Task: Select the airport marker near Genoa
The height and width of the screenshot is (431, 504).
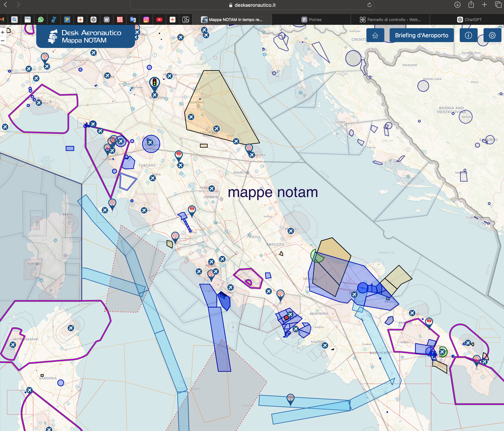Action: coord(39,103)
